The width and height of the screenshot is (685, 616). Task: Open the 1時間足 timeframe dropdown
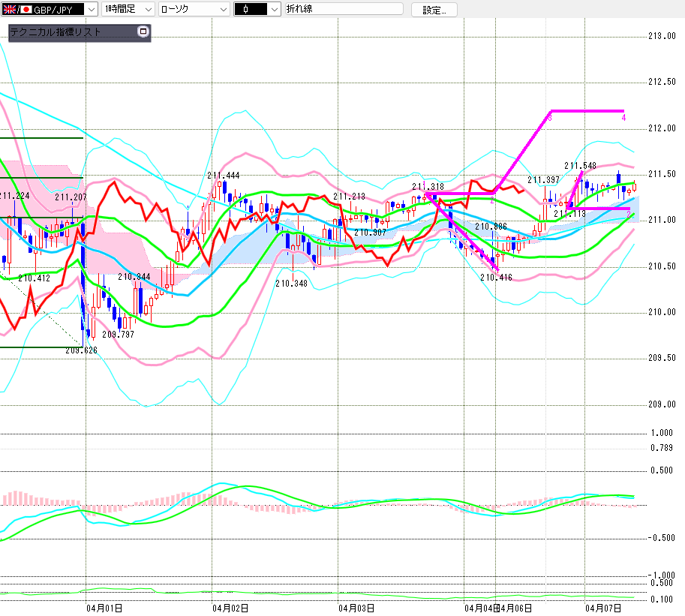(x=147, y=10)
